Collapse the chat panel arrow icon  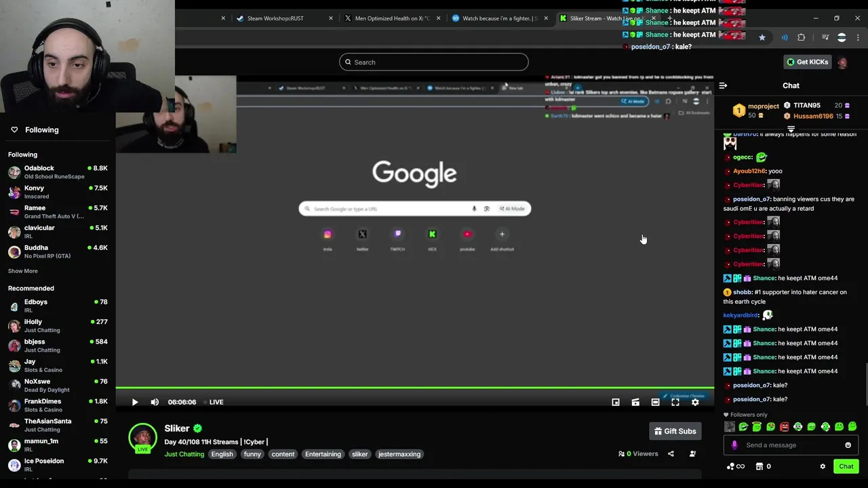(x=723, y=85)
